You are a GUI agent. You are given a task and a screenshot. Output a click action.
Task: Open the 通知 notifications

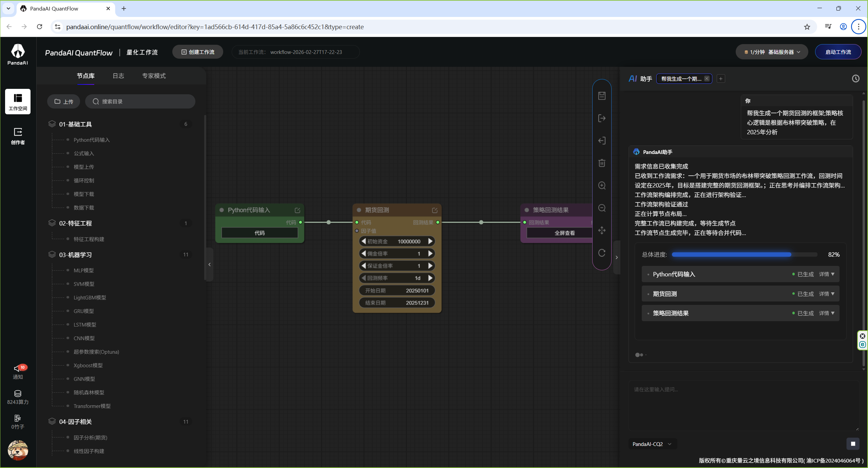tap(18, 372)
